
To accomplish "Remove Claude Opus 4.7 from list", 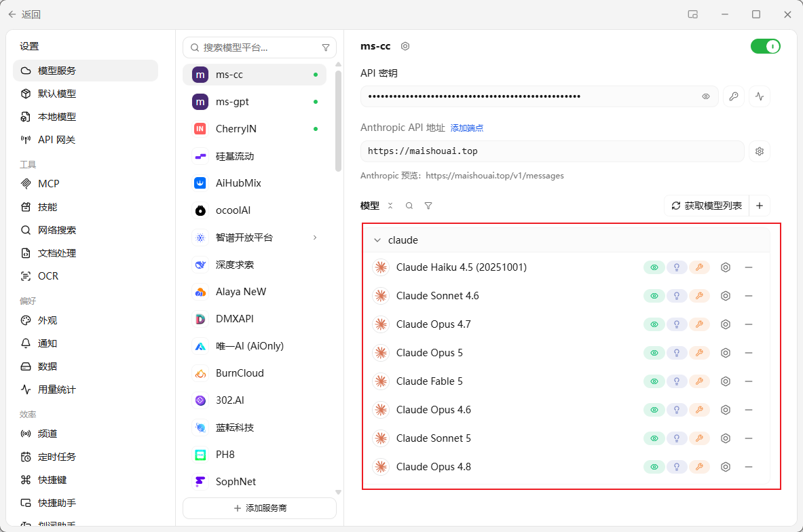I will tap(749, 324).
